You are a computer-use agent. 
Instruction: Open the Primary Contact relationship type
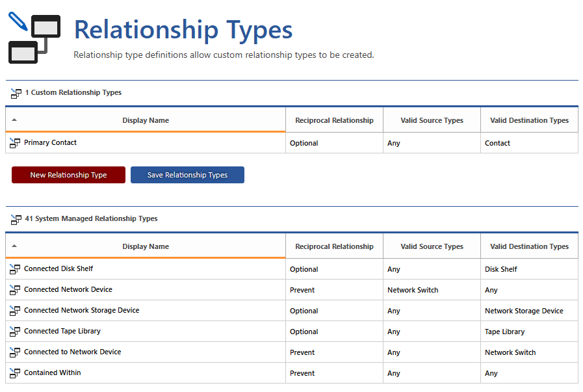51,143
